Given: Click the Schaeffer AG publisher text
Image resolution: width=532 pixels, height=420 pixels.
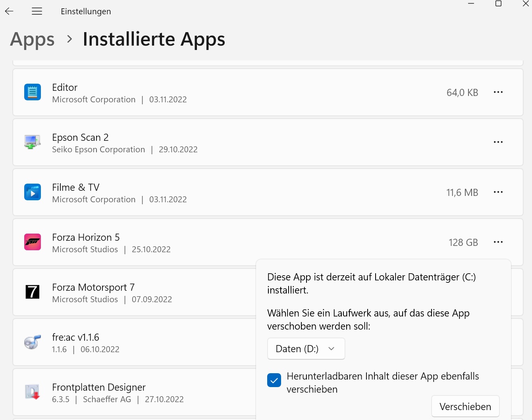Looking at the screenshot, I should pos(107,399).
